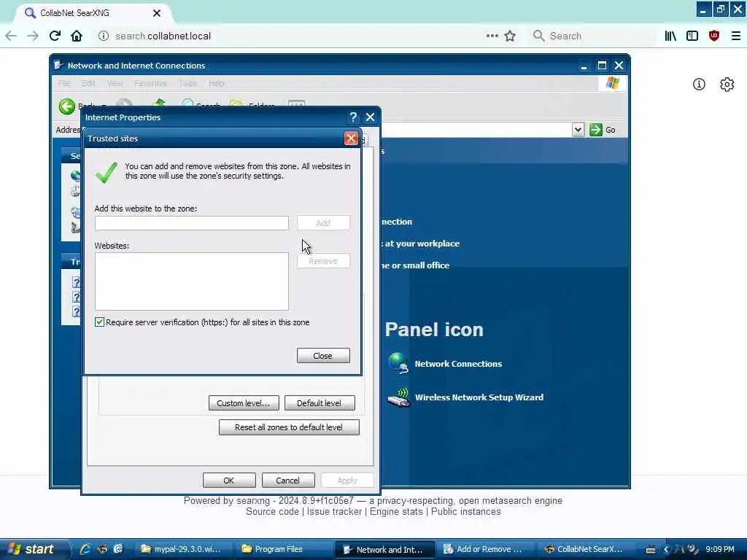
Task: Close the CollabNet SearXNG tab
Action: (157, 13)
